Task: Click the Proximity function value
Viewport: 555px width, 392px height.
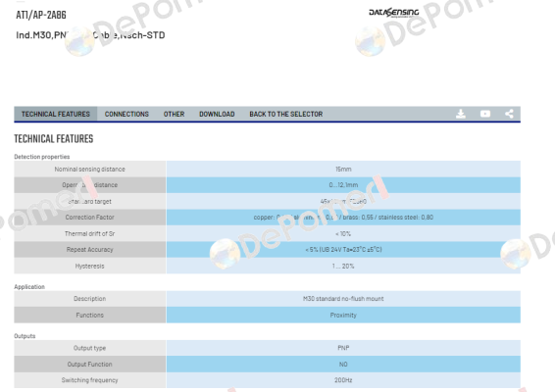Action: tap(343, 315)
